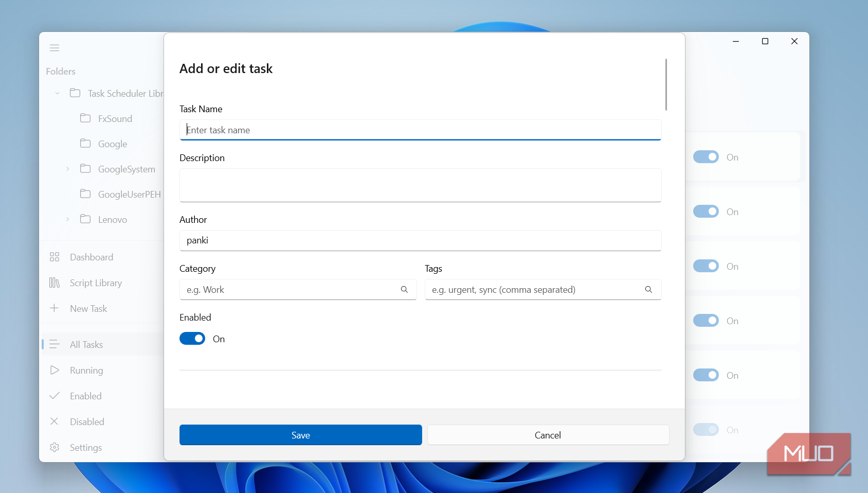
Task: Maximize the app window
Action: (x=765, y=41)
